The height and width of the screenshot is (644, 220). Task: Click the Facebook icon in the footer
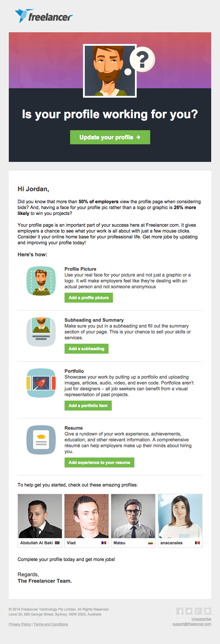(180, 611)
